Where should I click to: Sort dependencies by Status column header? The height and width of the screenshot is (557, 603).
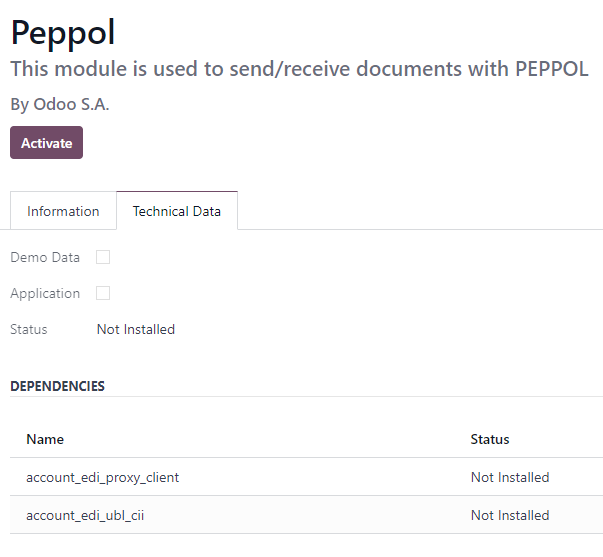pyautogui.click(x=490, y=439)
